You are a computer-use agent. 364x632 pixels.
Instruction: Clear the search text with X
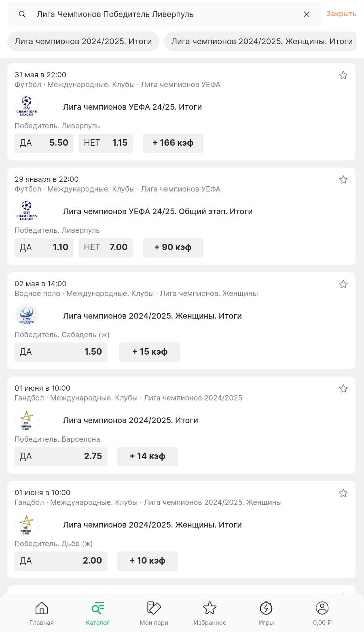point(307,14)
